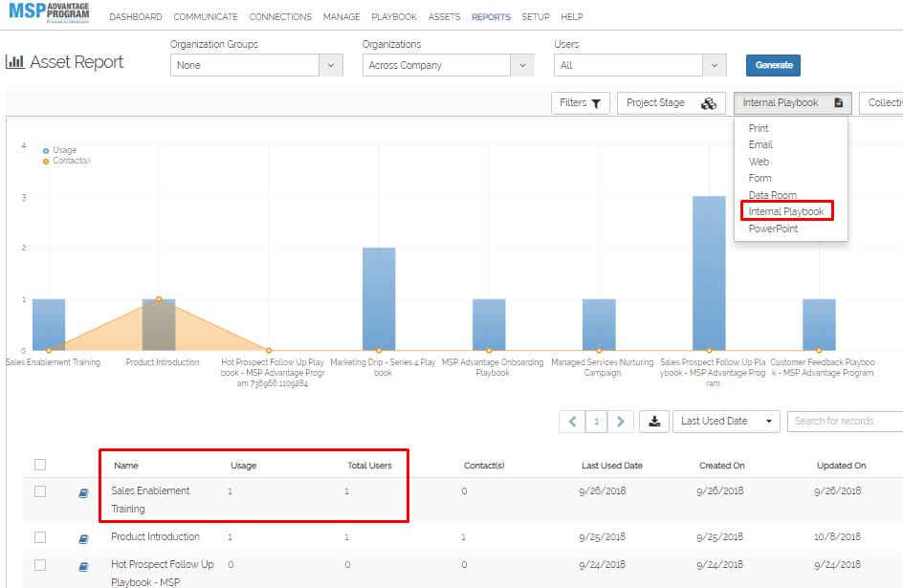
Task: Select PowerPoint from the asset type list
Action: tap(773, 229)
